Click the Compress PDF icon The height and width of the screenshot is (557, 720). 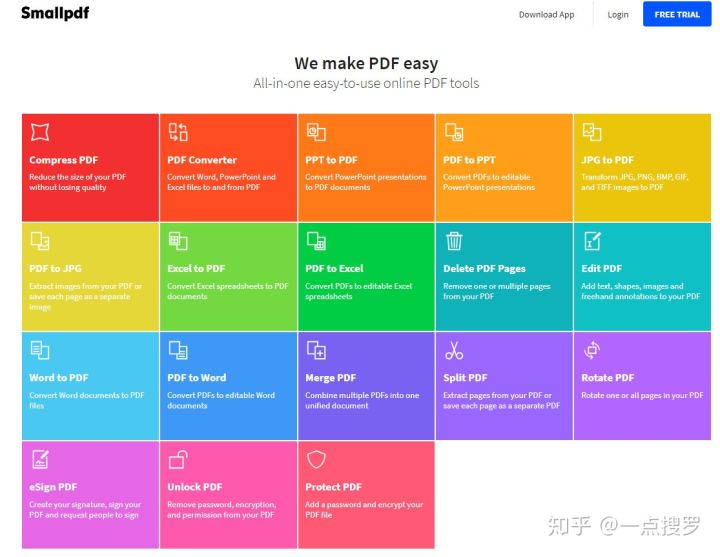tap(40, 132)
